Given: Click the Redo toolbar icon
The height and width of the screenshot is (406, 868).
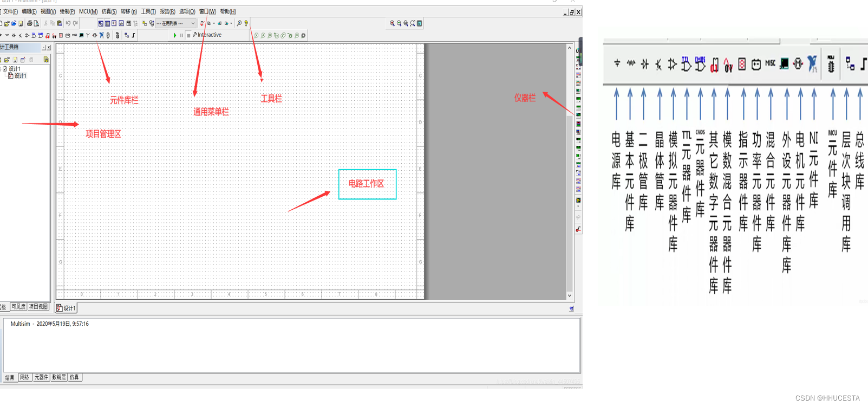Looking at the screenshot, I should click(x=75, y=23).
